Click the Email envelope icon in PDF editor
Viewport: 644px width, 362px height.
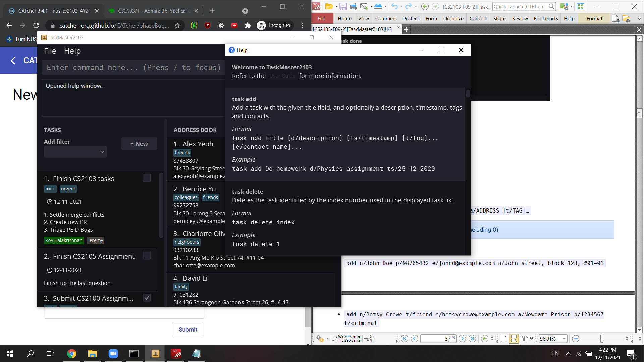point(364,6)
